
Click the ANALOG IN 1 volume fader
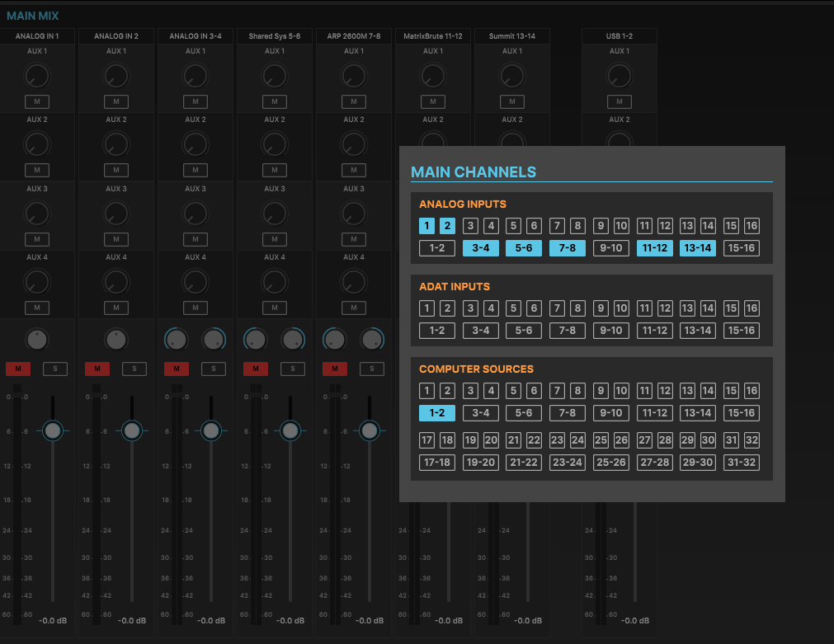[x=53, y=430]
